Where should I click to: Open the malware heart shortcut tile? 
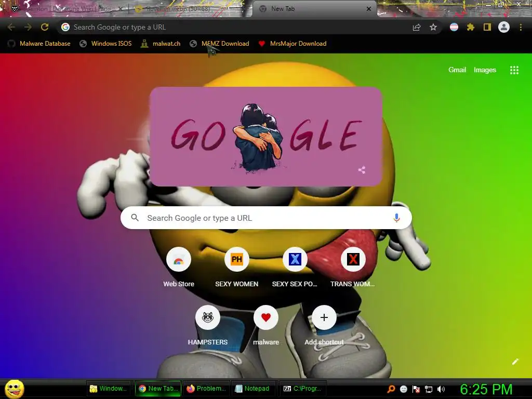[x=266, y=326]
